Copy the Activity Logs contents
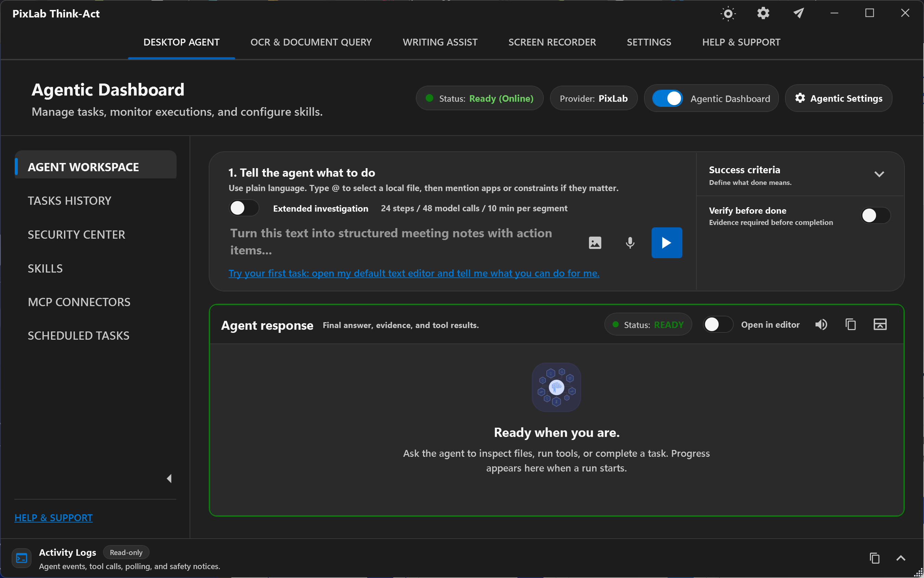The height and width of the screenshot is (578, 924). [874, 558]
